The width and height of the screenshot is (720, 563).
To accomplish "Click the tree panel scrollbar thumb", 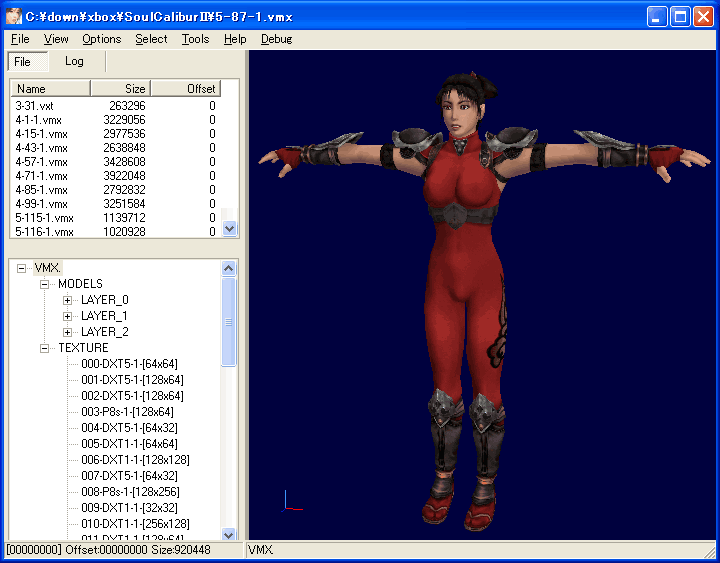I will click(229, 322).
